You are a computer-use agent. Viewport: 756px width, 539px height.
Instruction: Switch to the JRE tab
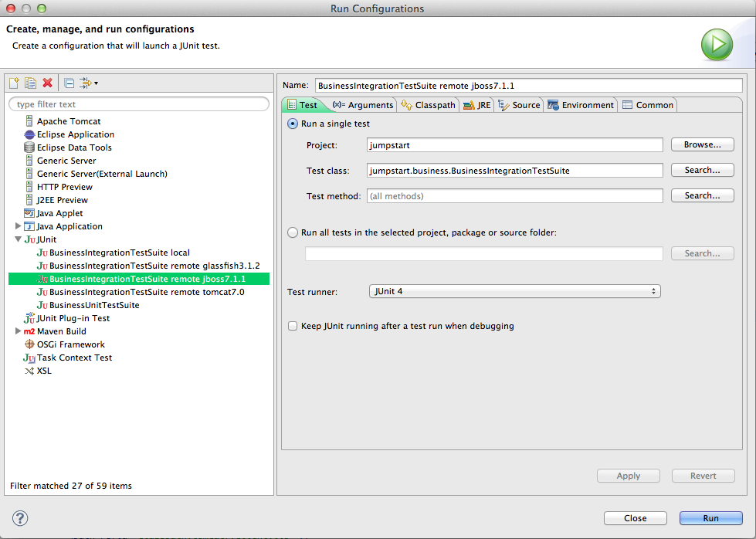point(476,105)
